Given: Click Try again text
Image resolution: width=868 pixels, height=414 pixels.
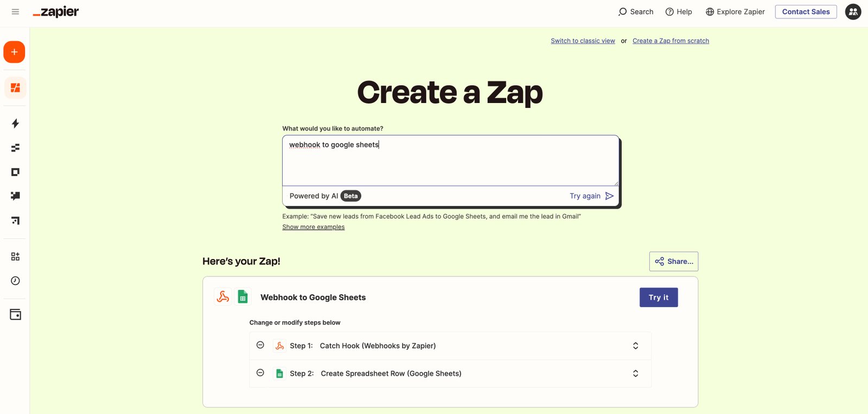Looking at the screenshot, I should [x=585, y=196].
